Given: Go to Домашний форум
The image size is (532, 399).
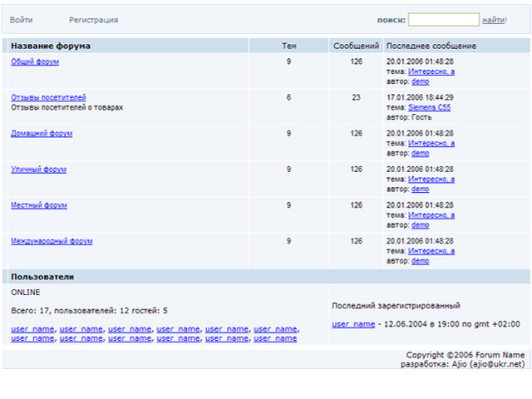Looking at the screenshot, I should 42,134.
